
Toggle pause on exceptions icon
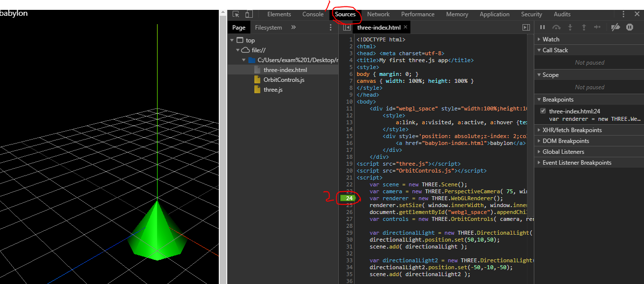(x=630, y=28)
